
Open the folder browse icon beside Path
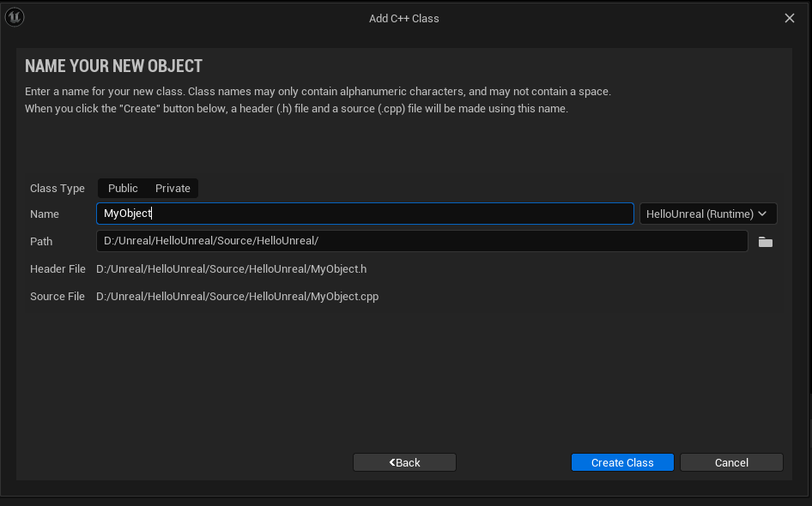(x=766, y=242)
